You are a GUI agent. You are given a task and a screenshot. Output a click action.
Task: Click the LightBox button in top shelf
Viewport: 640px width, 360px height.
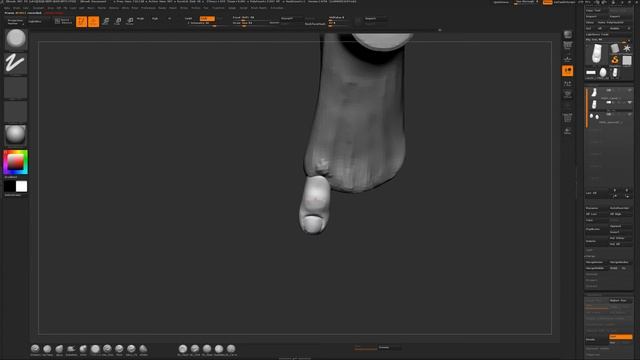pyautogui.click(x=35, y=21)
